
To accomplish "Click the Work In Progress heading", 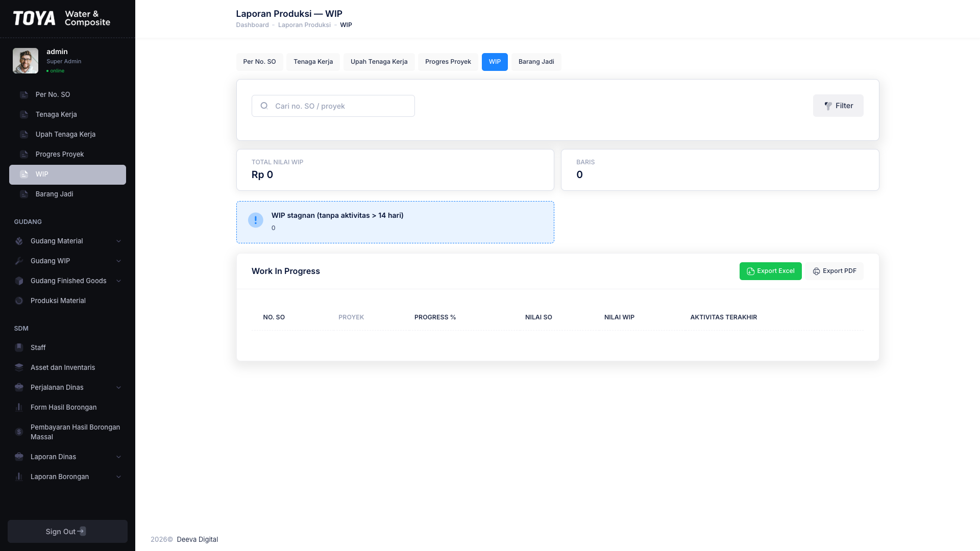I will 286,271.
